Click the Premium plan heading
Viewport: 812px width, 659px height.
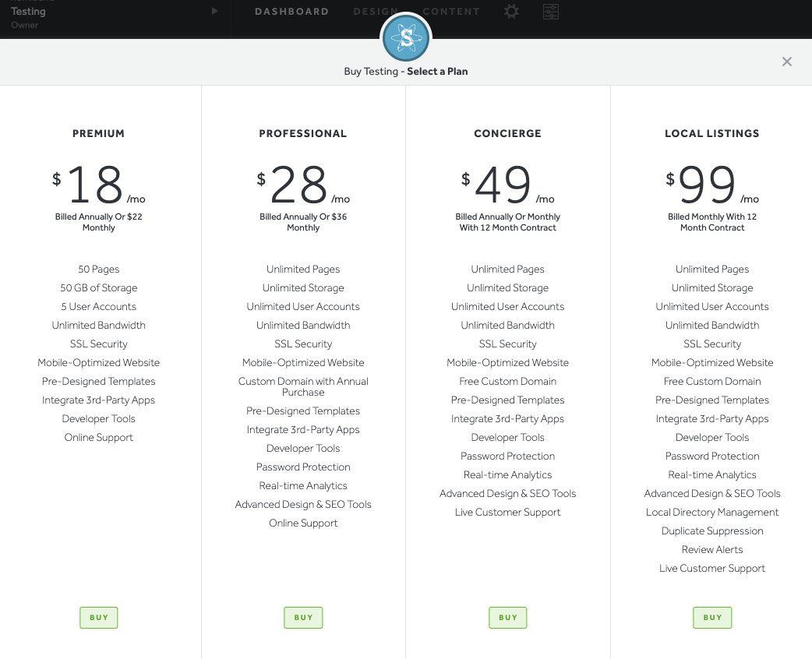coord(98,133)
